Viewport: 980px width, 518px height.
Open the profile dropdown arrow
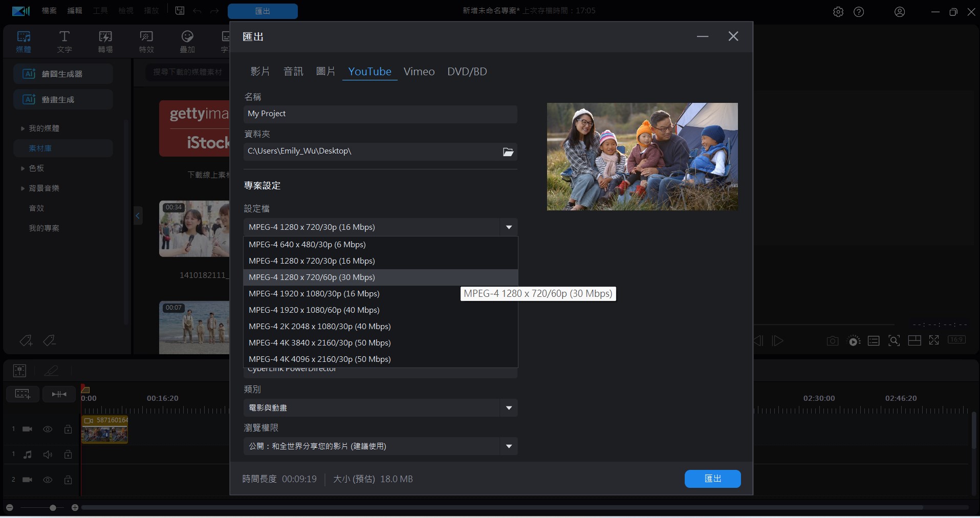[509, 227]
